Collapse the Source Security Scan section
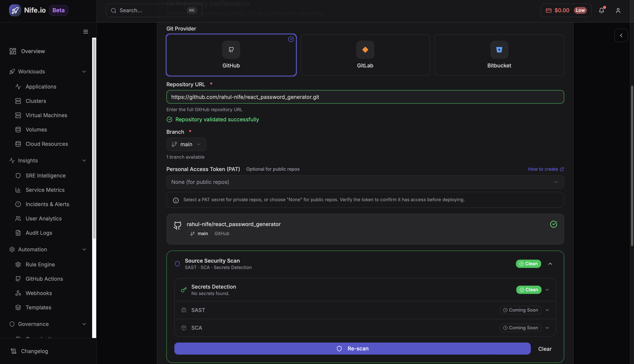Viewport: 634px width, 364px height. point(550,264)
